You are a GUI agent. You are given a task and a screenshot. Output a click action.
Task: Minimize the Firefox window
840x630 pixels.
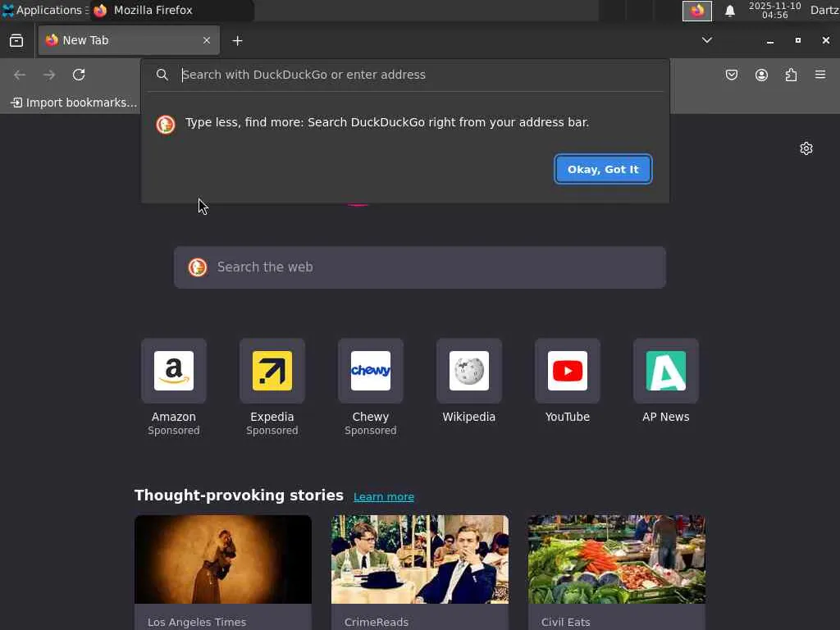(769, 41)
